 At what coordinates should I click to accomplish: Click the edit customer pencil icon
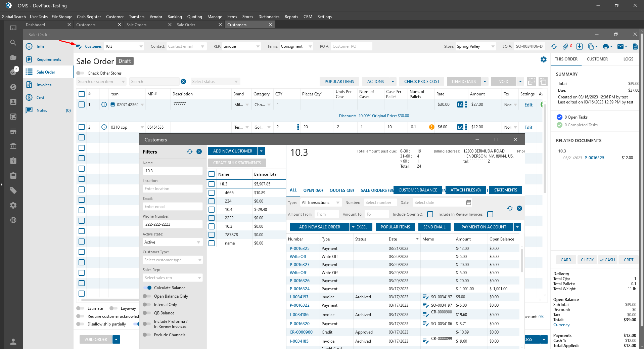point(79,46)
